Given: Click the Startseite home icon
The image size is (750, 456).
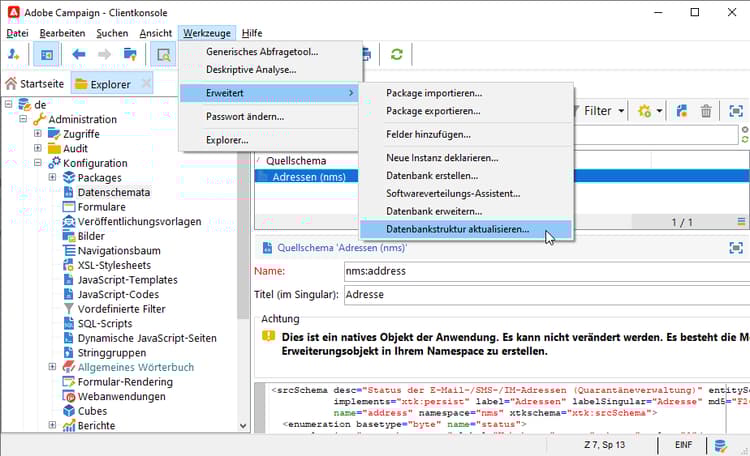Looking at the screenshot, I should (11, 84).
